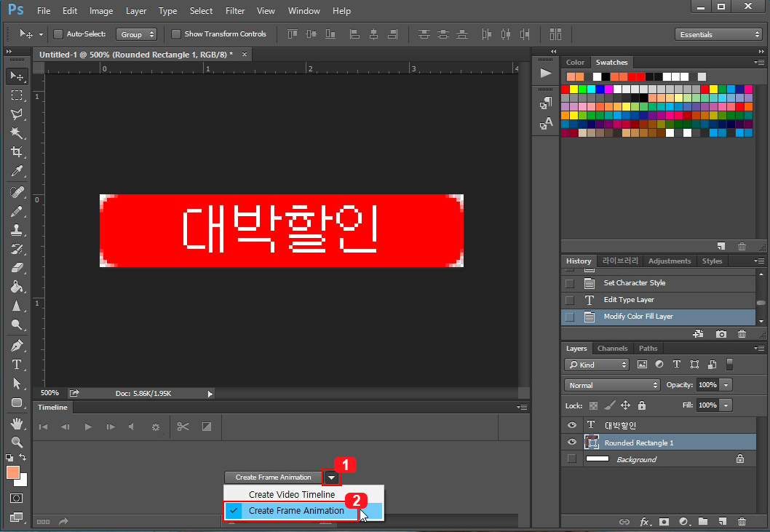Select the Lasso tool
Screen dimensions: 770x532
(x=17, y=114)
